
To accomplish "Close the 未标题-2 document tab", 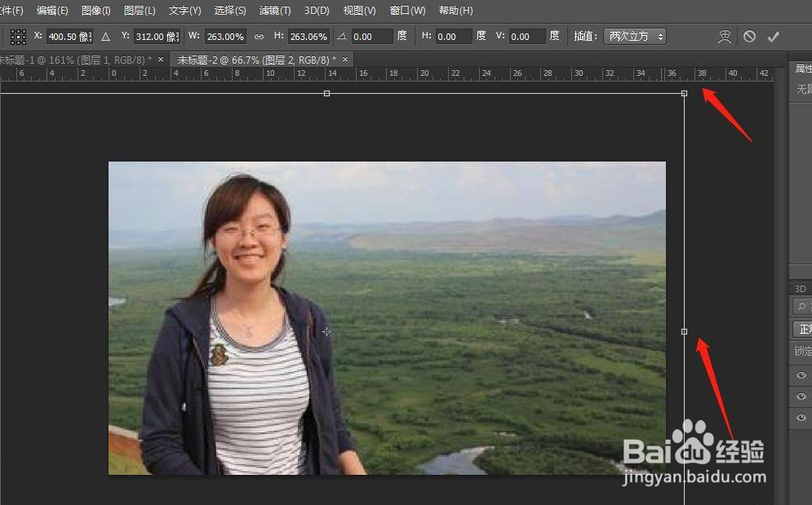I will [345, 60].
